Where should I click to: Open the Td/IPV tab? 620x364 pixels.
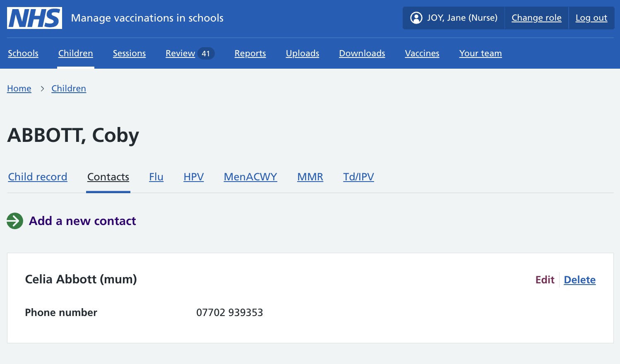click(x=358, y=177)
